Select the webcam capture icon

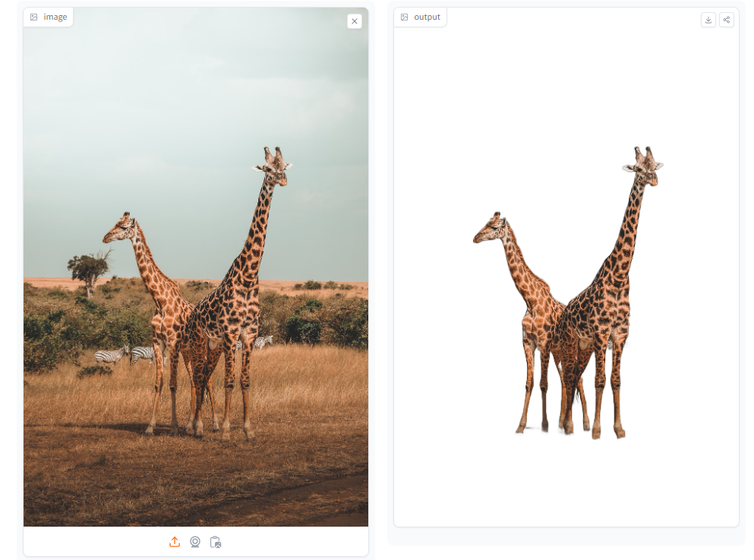(194, 542)
